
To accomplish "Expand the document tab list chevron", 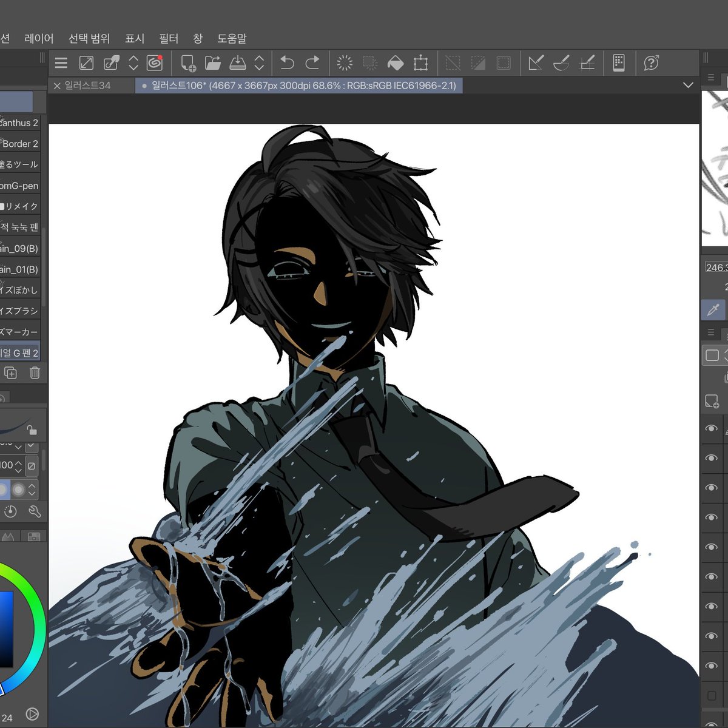I will 688,86.
